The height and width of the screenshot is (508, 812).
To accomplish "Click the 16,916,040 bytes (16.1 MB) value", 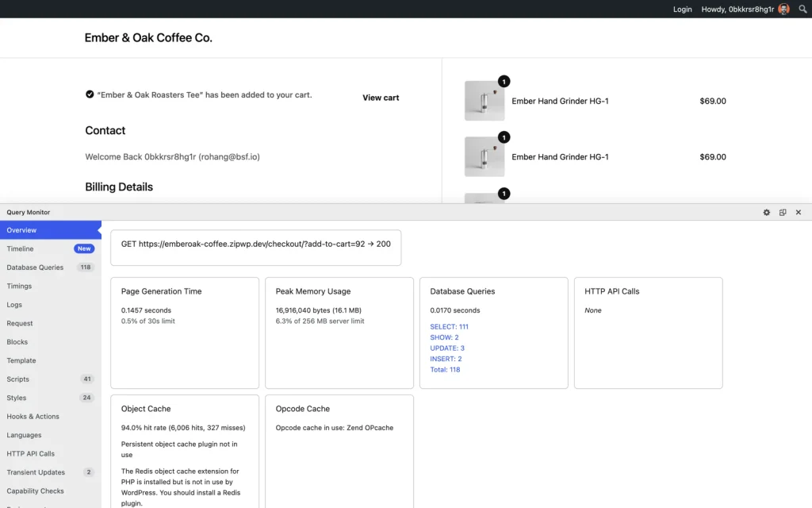I will (319, 310).
